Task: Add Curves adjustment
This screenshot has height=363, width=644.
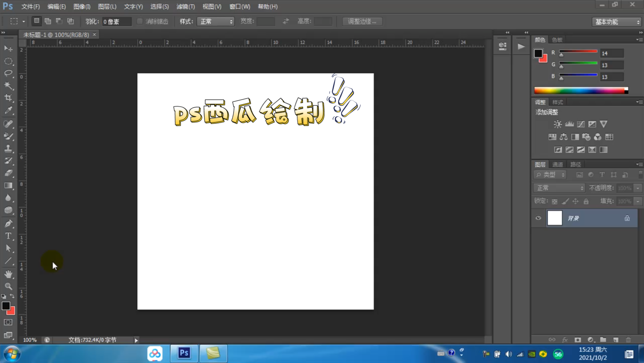Action: 581,124
